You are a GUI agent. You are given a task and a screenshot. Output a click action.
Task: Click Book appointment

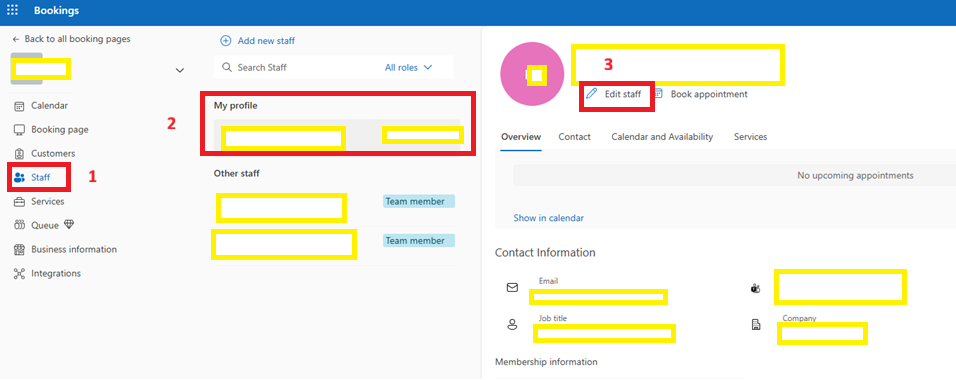tap(708, 94)
